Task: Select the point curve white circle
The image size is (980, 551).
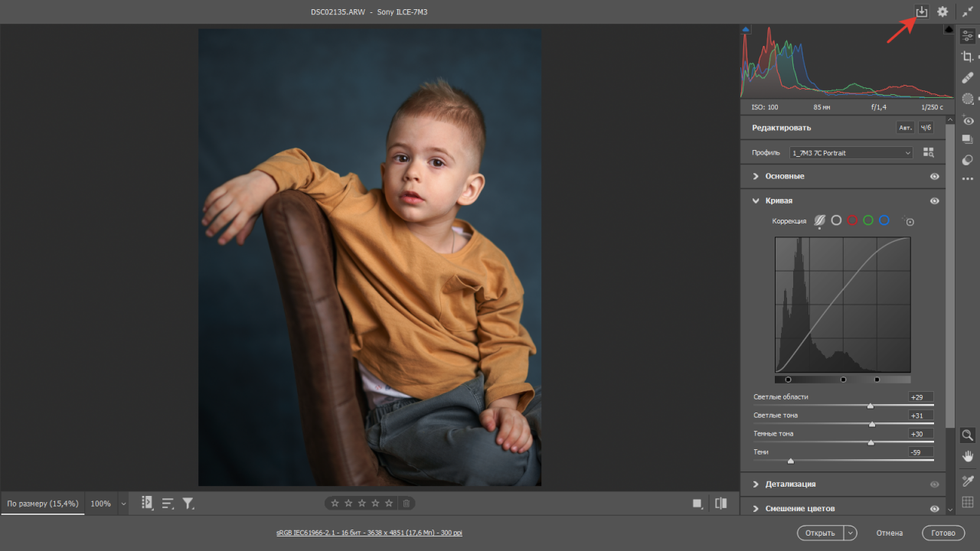Action: [836, 220]
